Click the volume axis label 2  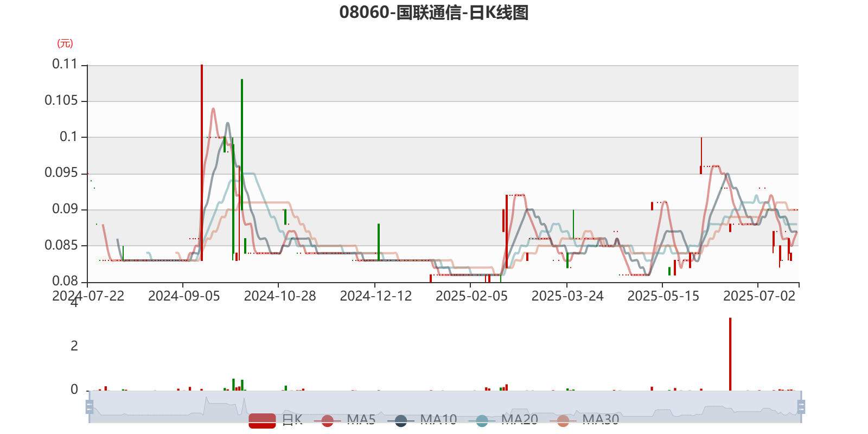[74, 346]
